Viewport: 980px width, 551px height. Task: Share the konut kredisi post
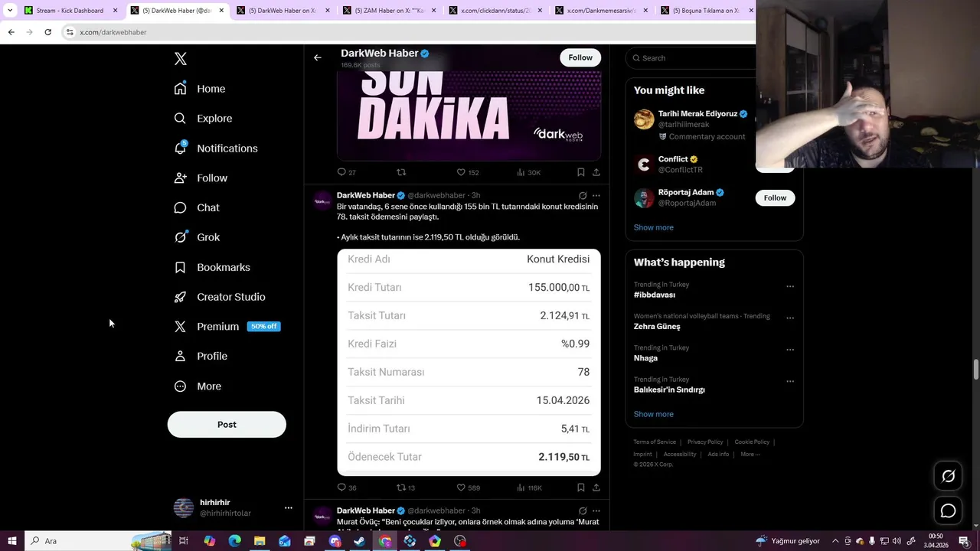(596, 487)
